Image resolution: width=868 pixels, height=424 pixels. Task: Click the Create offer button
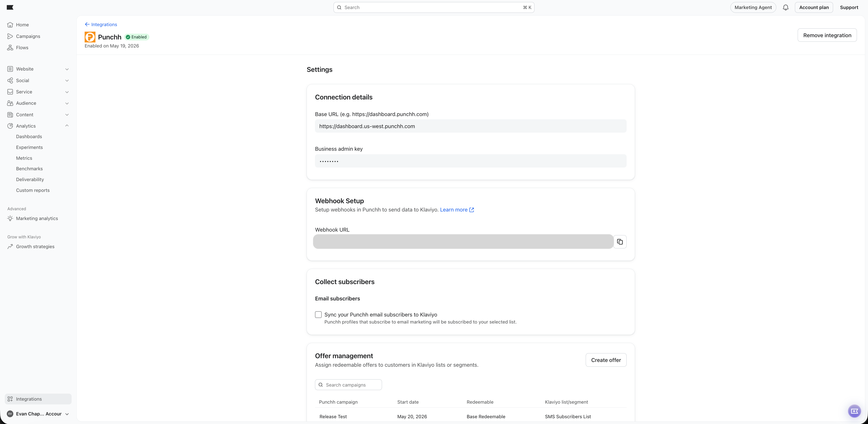pos(606,360)
